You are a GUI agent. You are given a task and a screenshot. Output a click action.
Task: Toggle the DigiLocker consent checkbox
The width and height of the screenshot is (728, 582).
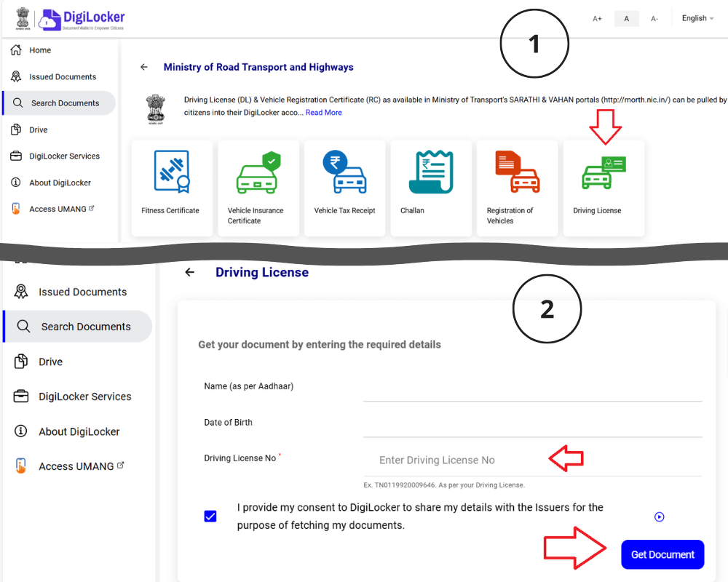[x=210, y=516]
